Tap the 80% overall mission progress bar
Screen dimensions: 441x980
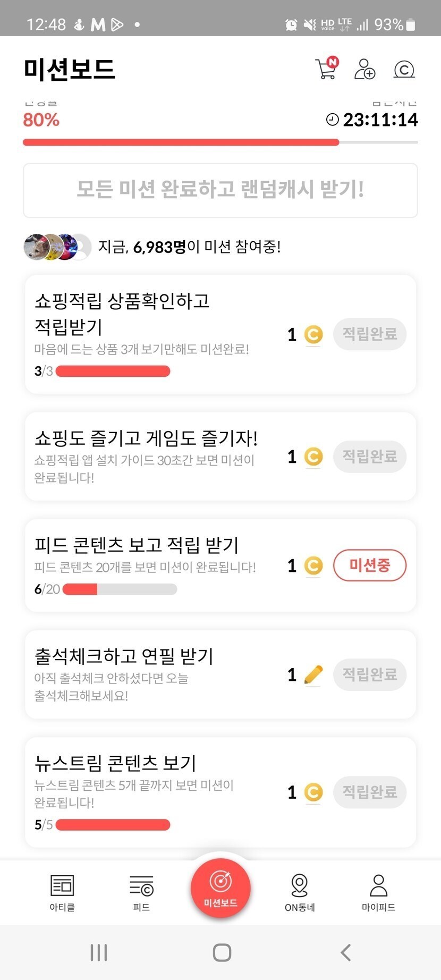(x=220, y=142)
